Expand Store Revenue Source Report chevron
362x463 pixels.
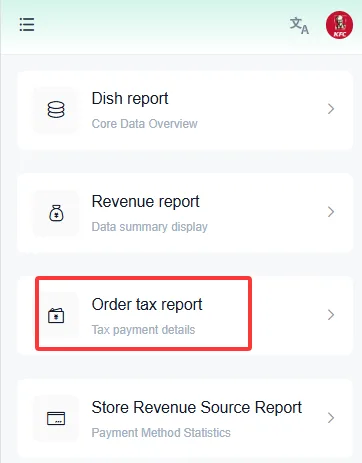click(331, 418)
